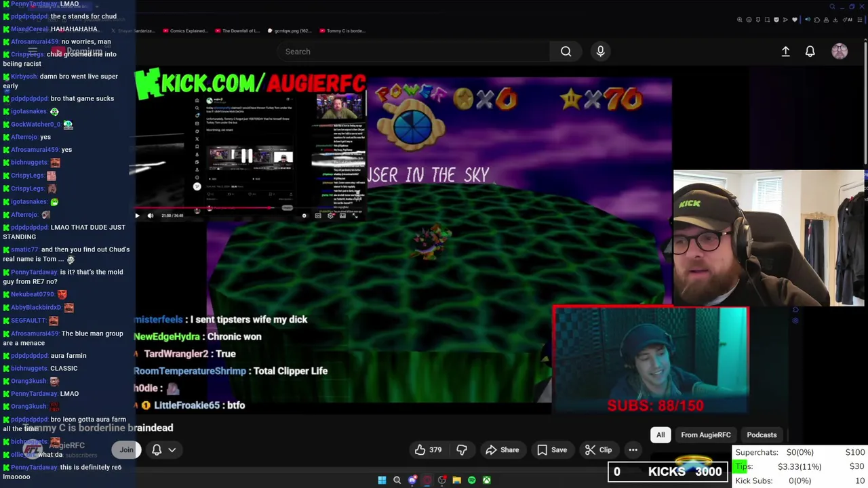Click chat message 'Total Clipper Life'
Viewport: 868px width, 488px height.
231,371
